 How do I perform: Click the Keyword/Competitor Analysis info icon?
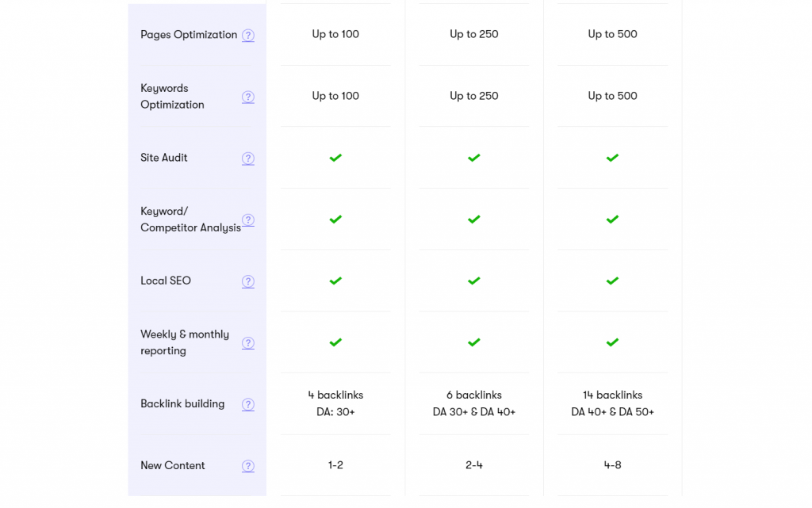coord(248,220)
